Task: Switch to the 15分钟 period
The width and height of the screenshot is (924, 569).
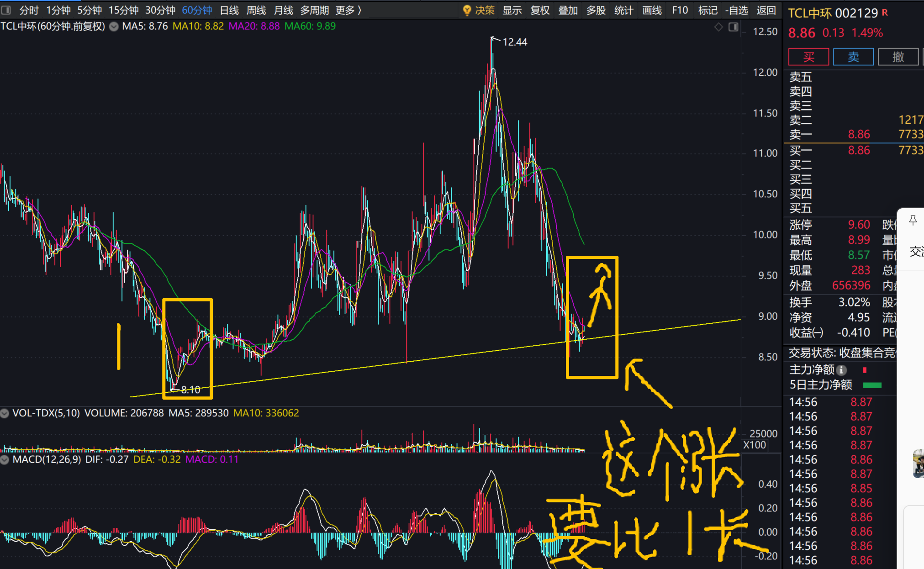Action: (124, 10)
